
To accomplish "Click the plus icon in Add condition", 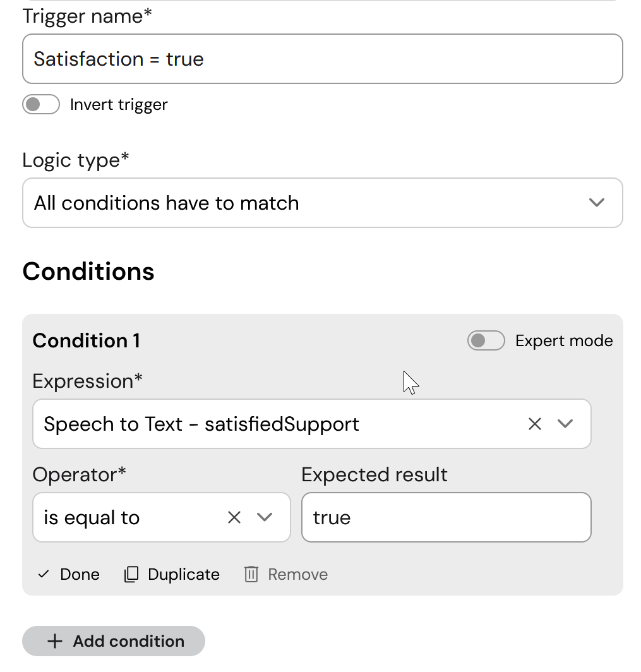I will pyautogui.click(x=55, y=641).
